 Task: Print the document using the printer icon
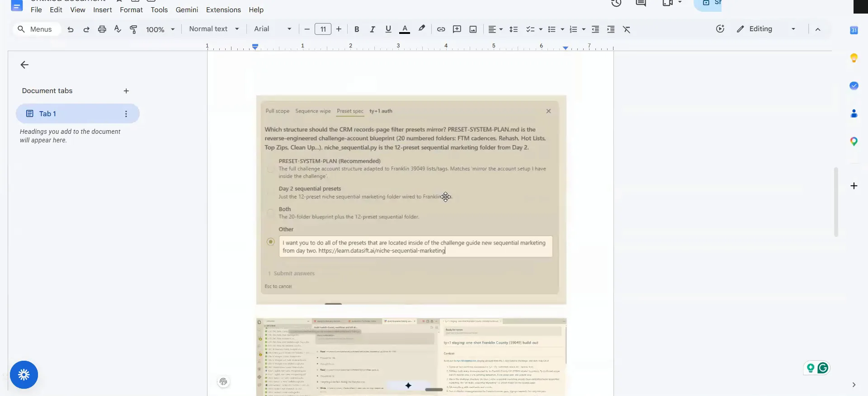[x=102, y=29]
